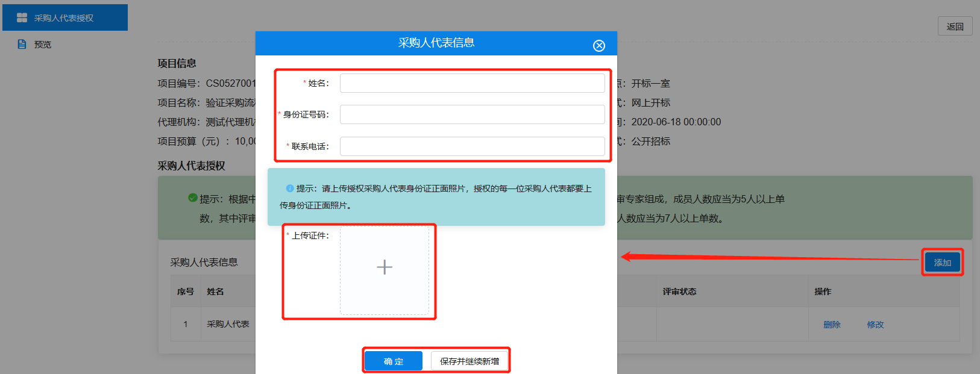
Task: Click the blue 添加 button
Action: click(942, 263)
